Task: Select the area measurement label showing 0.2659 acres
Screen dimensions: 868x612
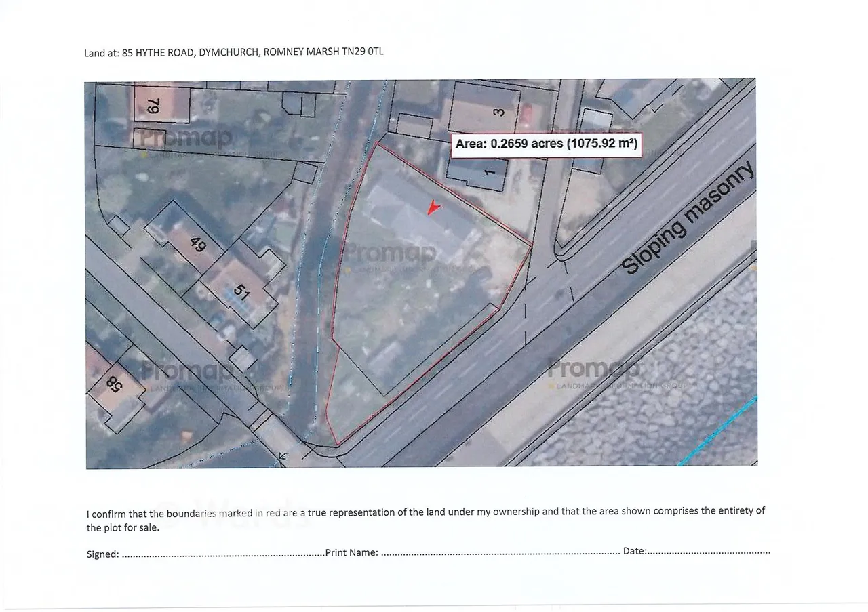Action: click(x=547, y=144)
